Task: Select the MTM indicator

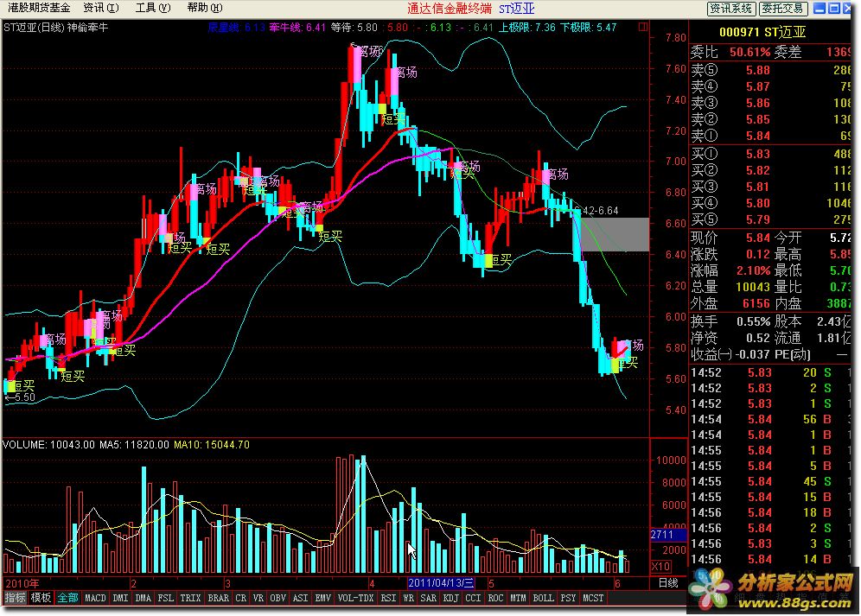Action: (x=519, y=598)
